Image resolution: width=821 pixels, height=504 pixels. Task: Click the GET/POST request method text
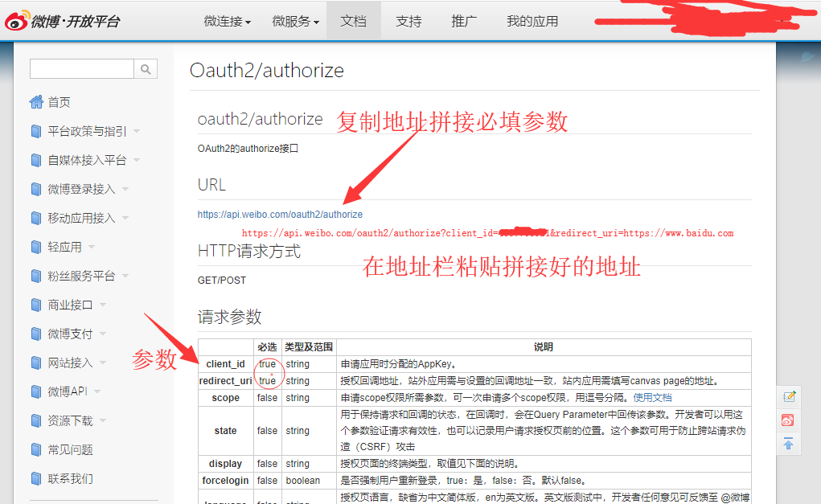221,281
